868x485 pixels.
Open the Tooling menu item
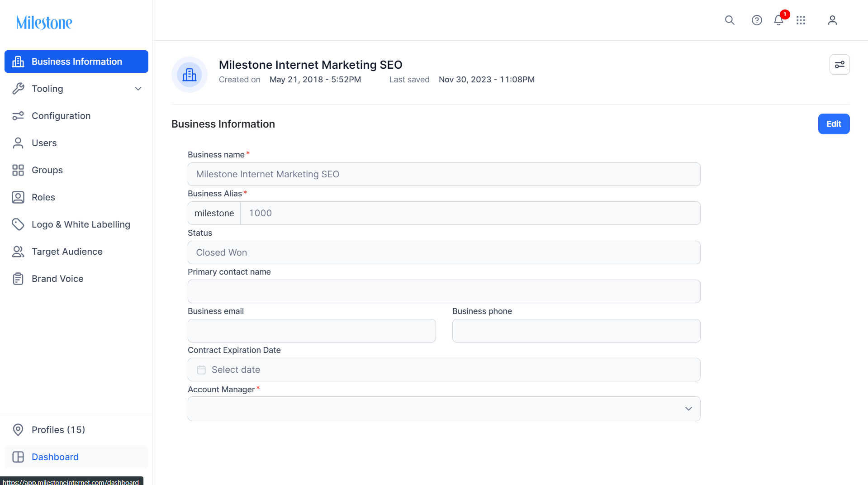click(76, 89)
